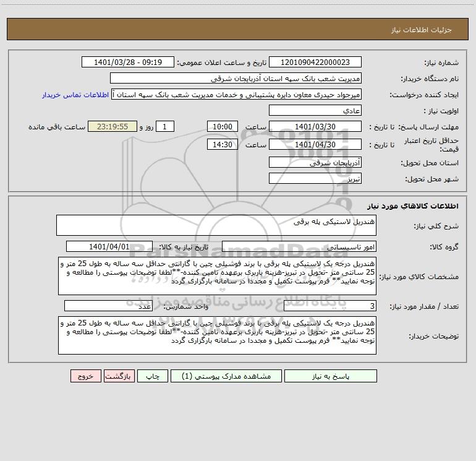Viewport: 476px width, 461px height.
Task: Click the مهلت ارسال پاسخ label
Action: (x=429, y=127)
